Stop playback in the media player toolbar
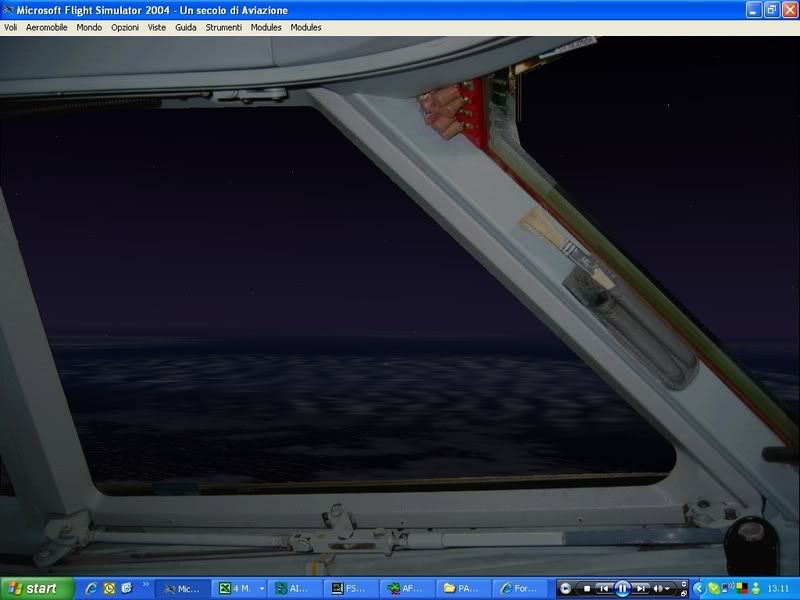This screenshot has width=800, height=600. pyautogui.click(x=587, y=589)
